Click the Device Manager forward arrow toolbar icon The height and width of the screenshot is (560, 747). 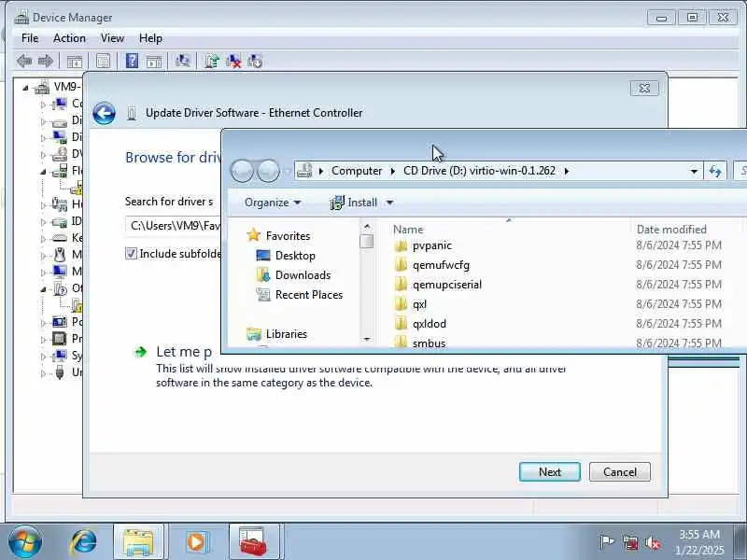pos(46,61)
